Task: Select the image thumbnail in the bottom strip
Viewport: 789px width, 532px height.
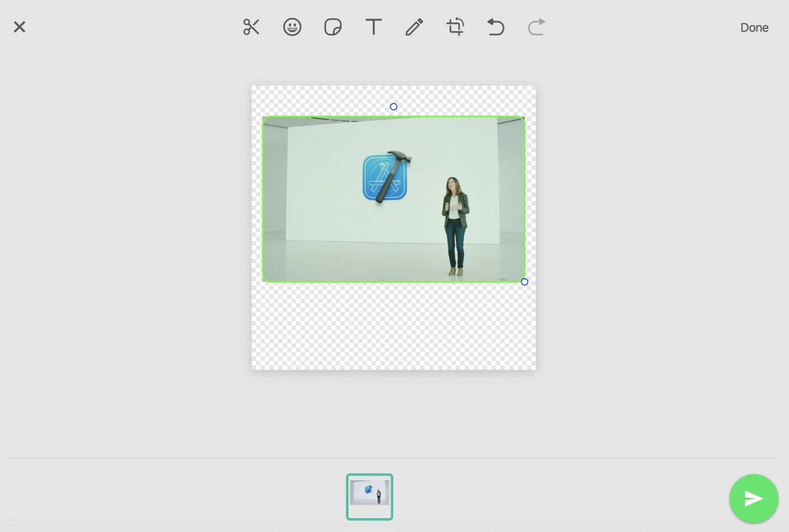Action: click(370, 496)
